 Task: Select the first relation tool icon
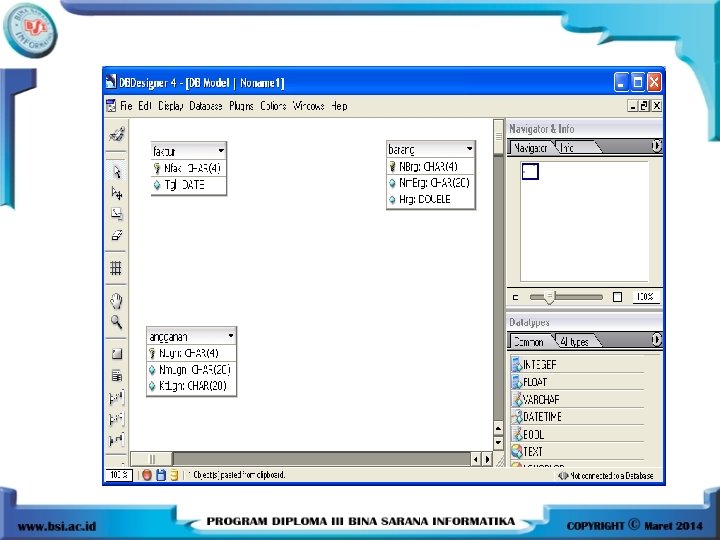(116, 397)
